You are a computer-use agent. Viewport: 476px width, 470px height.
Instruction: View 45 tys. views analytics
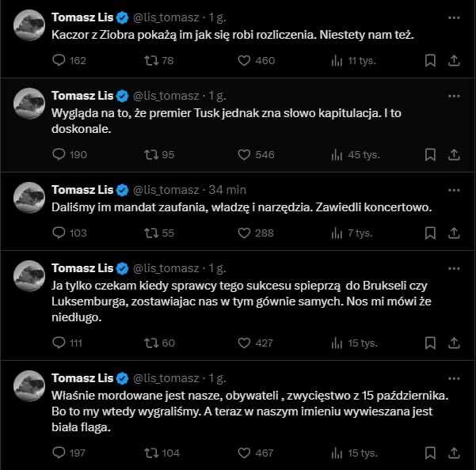(x=356, y=155)
